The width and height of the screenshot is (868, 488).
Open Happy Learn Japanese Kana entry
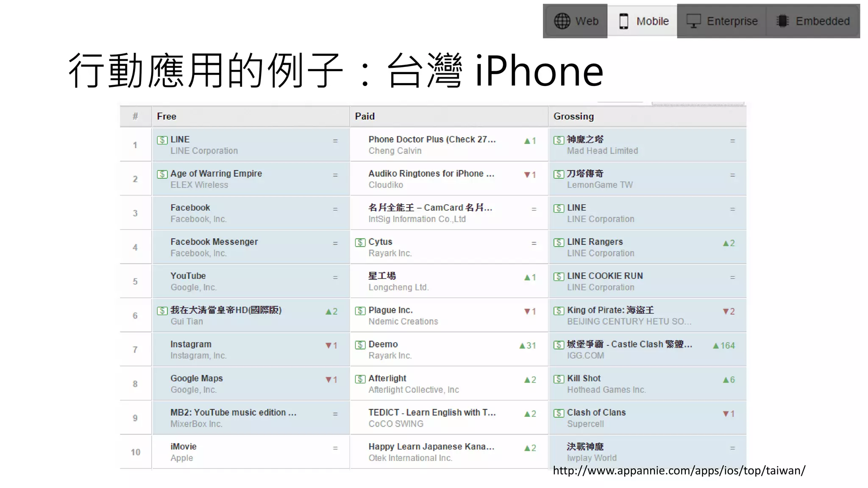click(x=431, y=446)
